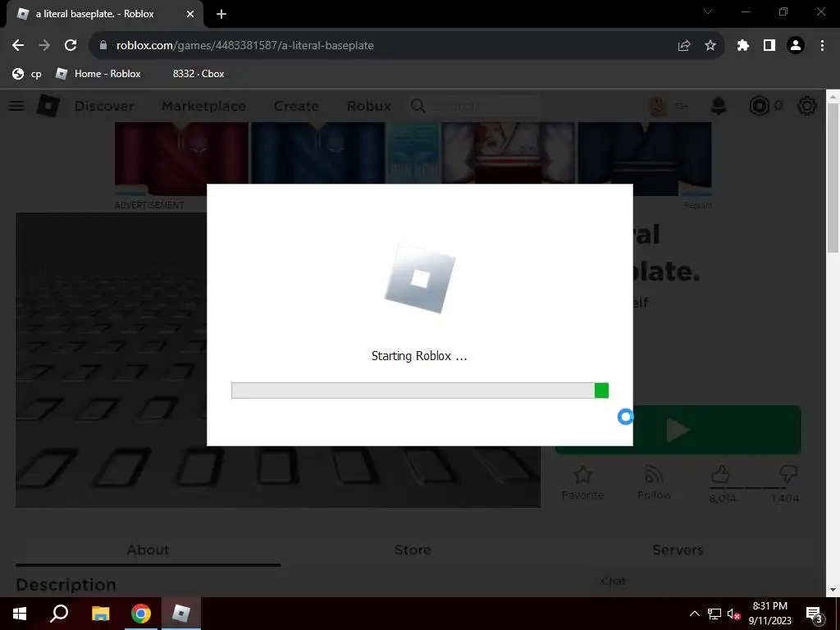
Task: Open the Chrome three-dot menu
Action: (x=822, y=46)
